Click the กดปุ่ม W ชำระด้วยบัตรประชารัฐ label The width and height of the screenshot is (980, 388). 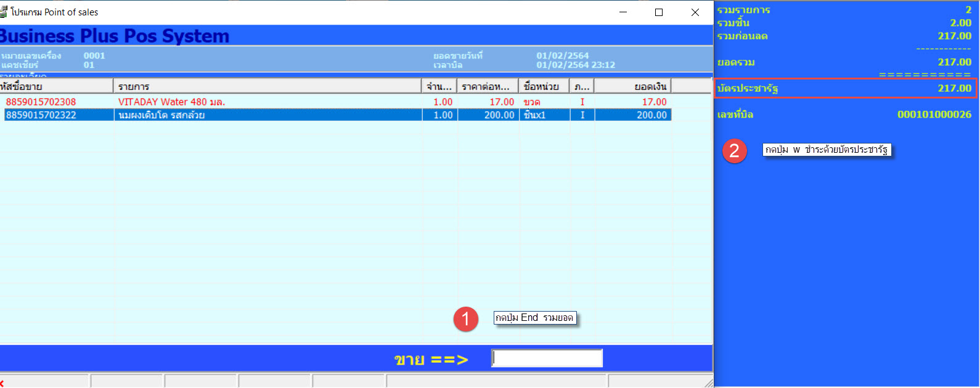(826, 150)
